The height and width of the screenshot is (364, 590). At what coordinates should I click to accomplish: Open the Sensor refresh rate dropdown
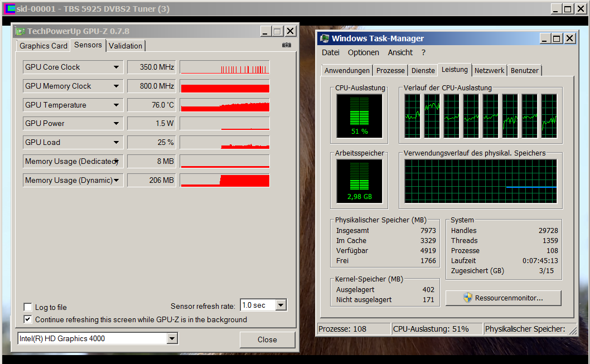[281, 305]
